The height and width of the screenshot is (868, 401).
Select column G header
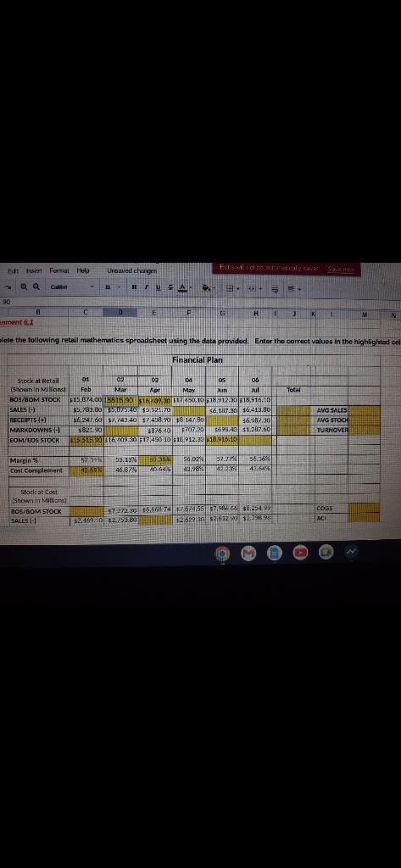pyautogui.click(x=221, y=313)
